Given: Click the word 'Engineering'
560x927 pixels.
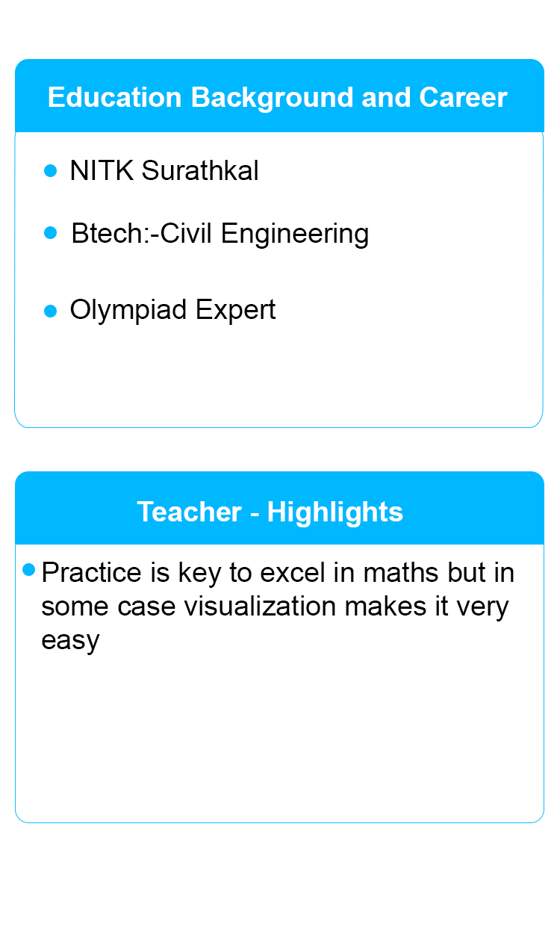Looking at the screenshot, I should pos(295,235).
